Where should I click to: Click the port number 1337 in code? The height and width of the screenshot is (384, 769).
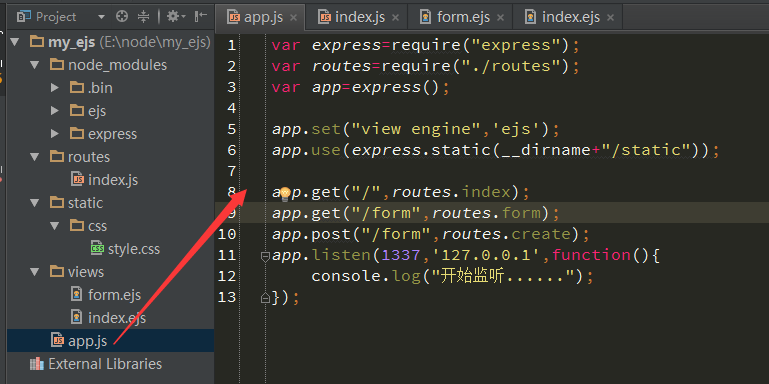pos(401,255)
